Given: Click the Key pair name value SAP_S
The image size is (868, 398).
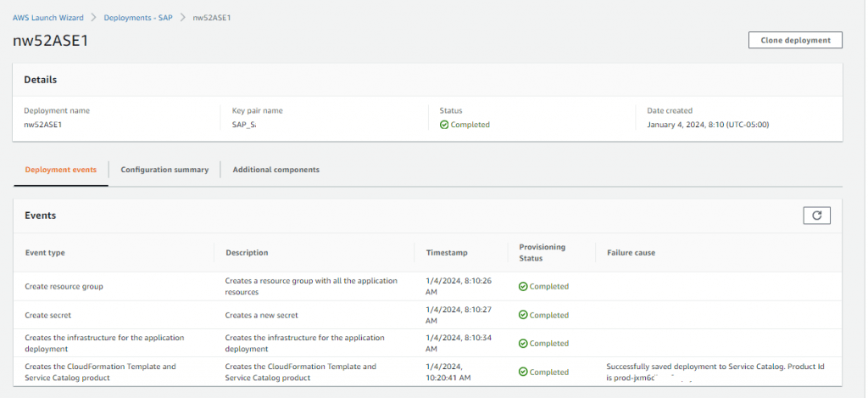Looking at the screenshot, I should pos(244,125).
